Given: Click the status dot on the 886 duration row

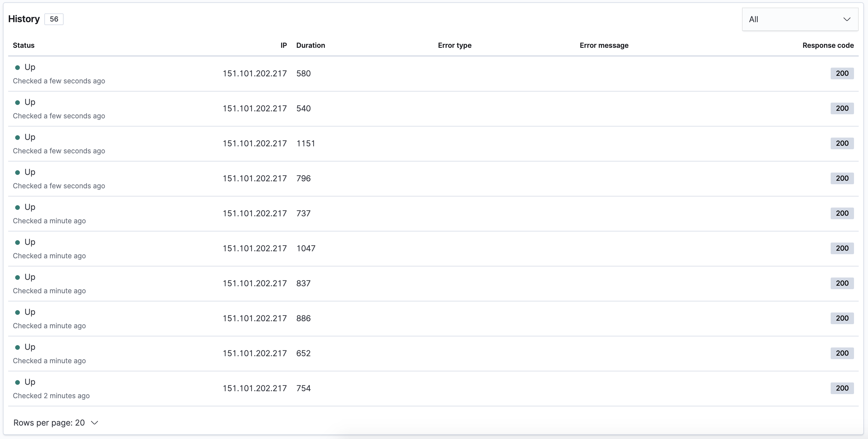Looking at the screenshot, I should pyautogui.click(x=18, y=312).
